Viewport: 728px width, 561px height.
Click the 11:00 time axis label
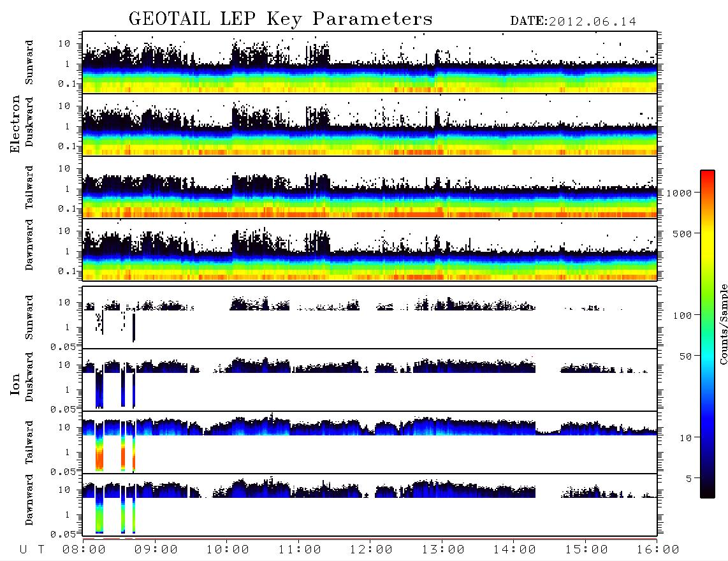tap(300, 550)
